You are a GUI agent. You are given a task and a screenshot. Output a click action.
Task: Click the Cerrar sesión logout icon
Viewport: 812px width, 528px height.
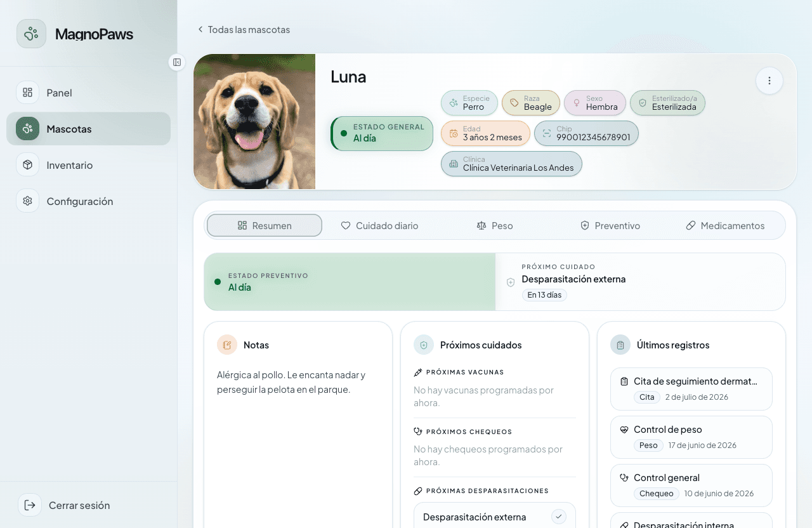coord(30,505)
